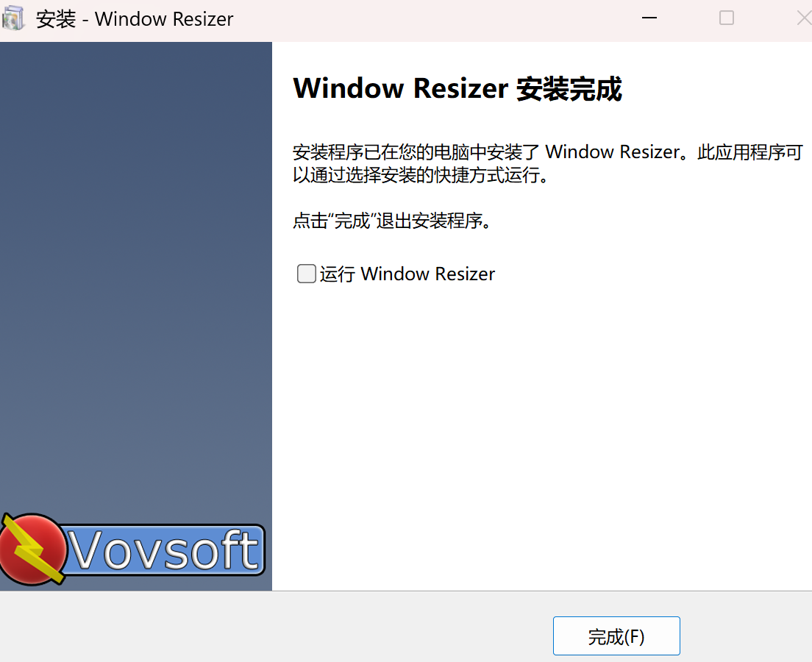Minimize the installer window
This screenshot has height=662, width=812.
[x=649, y=18]
